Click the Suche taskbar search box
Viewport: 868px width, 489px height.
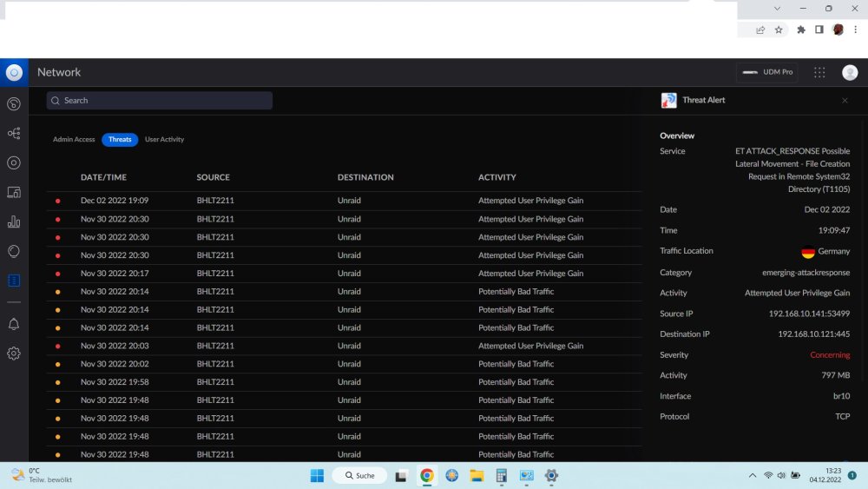359,476
